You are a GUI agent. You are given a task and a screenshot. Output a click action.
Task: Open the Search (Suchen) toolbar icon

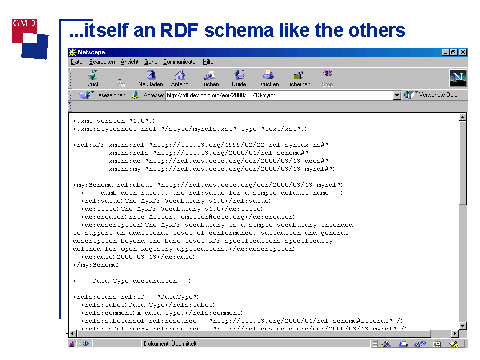pyautogui.click(x=211, y=78)
